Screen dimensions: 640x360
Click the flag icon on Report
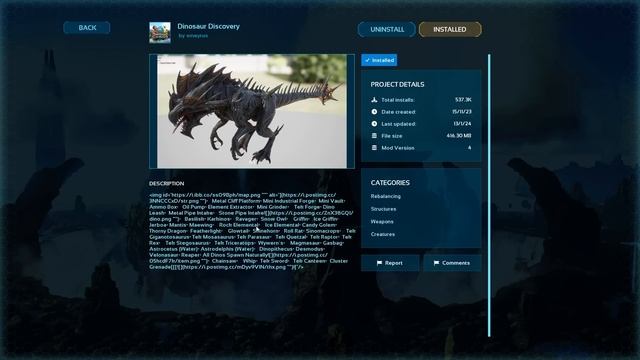(379, 263)
